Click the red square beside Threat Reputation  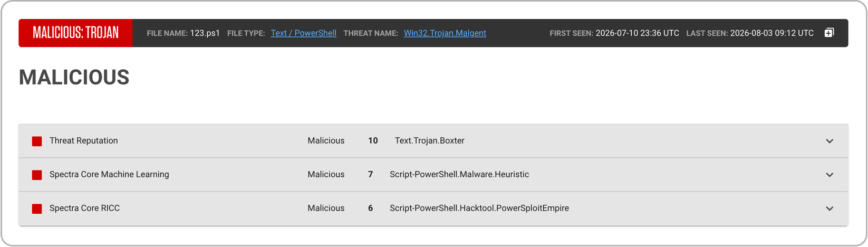37,141
